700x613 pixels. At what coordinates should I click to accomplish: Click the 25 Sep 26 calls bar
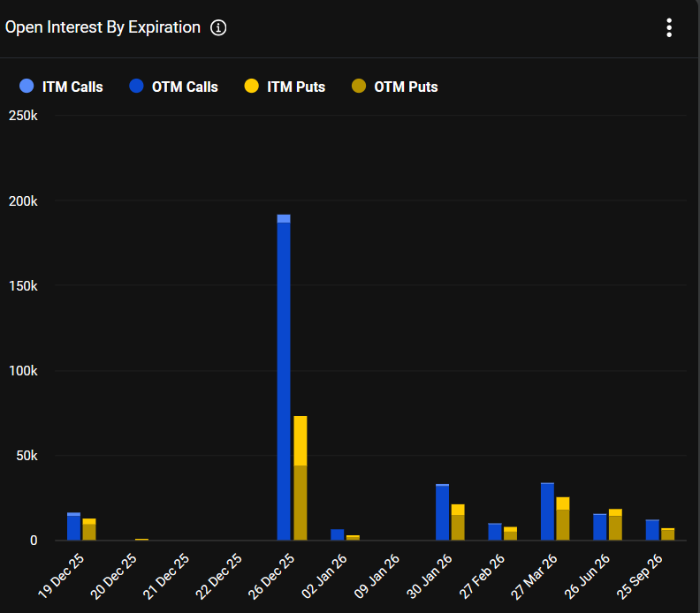(652, 530)
